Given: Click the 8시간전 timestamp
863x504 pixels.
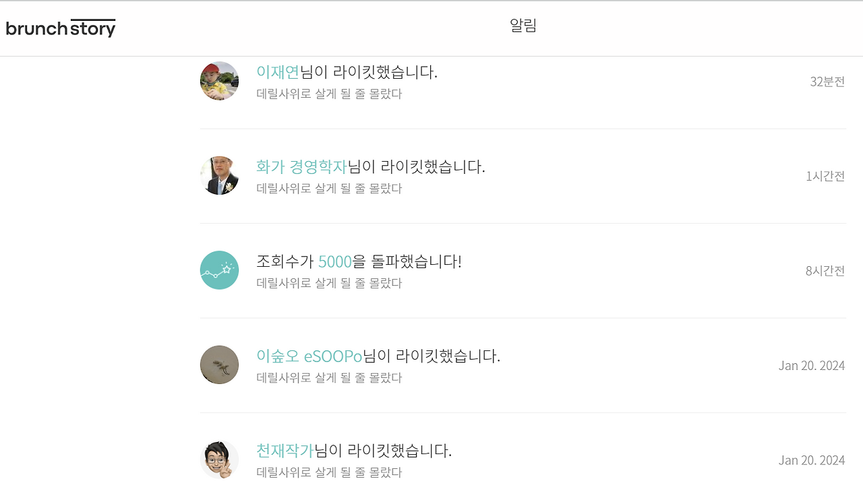Looking at the screenshot, I should (x=828, y=270).
